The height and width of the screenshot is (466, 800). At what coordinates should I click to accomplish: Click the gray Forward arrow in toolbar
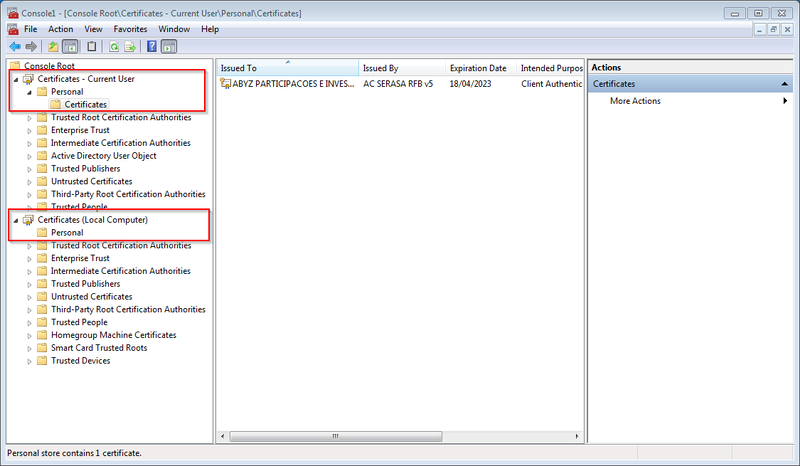31,47
